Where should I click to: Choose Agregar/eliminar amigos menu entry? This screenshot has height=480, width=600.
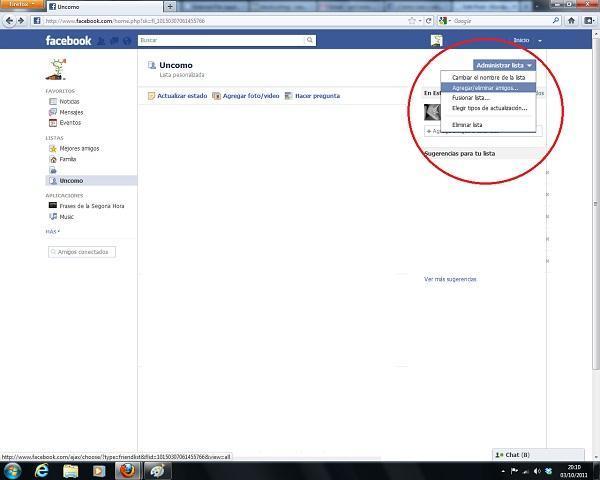click(x=488, y=88)
